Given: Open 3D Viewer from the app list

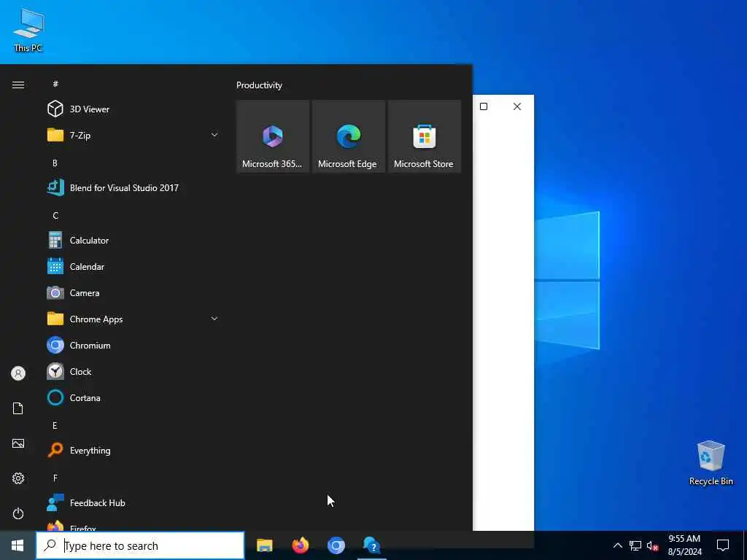Looking at the screenshot, I should click(133, 109).
